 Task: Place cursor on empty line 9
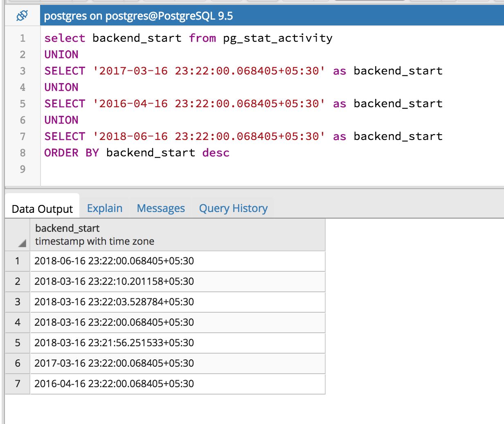coord(164,169)
